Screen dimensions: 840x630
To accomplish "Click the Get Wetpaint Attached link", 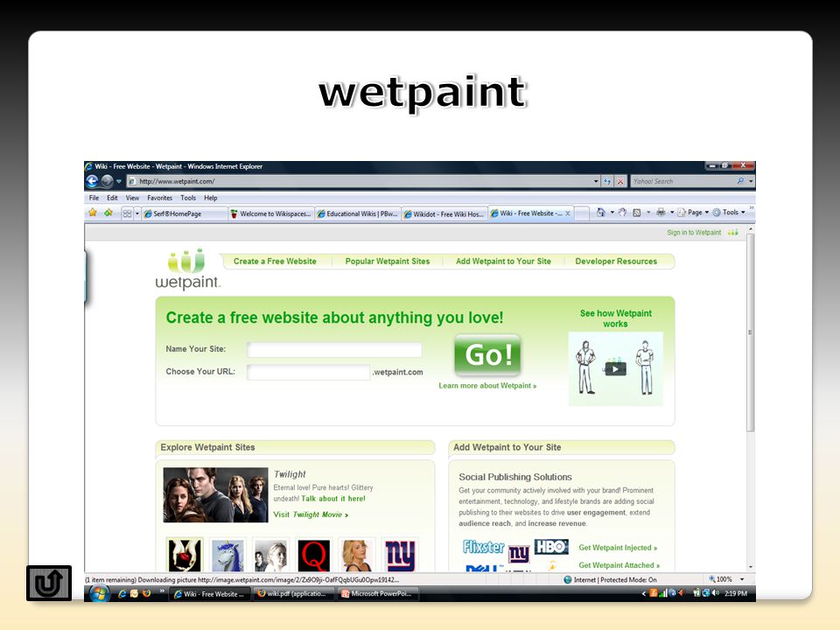I will (x=619, y=566).
